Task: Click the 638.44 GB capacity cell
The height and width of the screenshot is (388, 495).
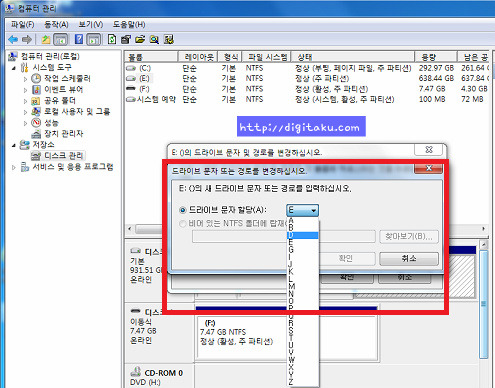Action: tap(436, 79)
